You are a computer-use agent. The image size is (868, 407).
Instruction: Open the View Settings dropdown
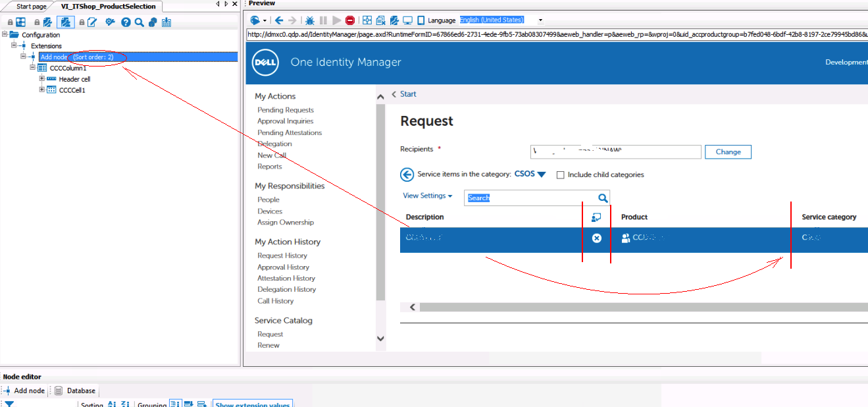coord(428,196)
